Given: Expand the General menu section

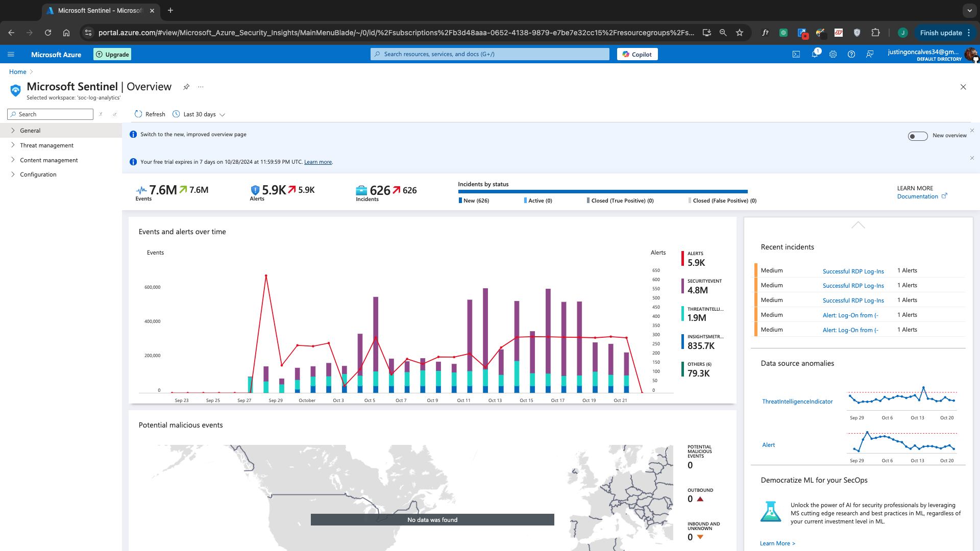Looking at the screenshot, I should click(61, 131).
